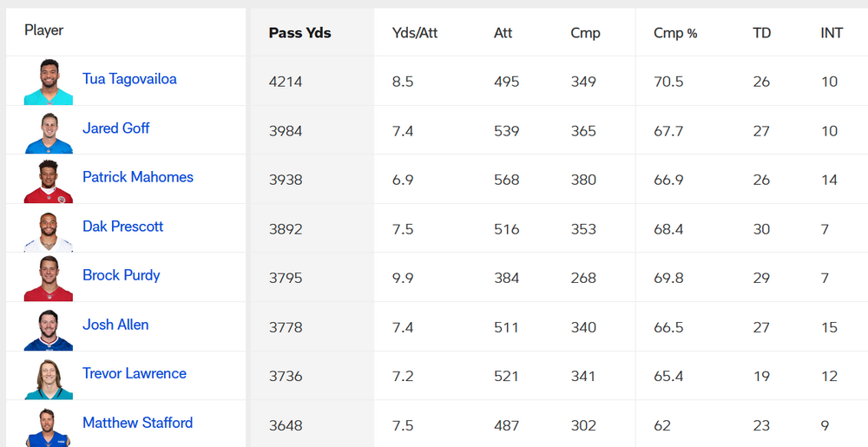This screenshot has height=447, width=868.
Task: Click Jared Goff's headshot image
Action: click(x=48, y=130)
